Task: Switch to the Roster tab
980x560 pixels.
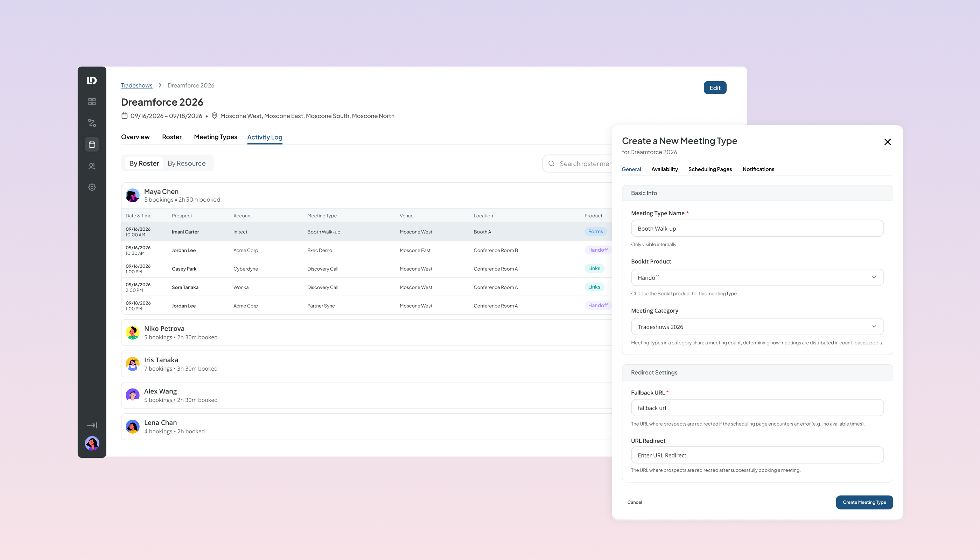Action: [x=171, y=137]
